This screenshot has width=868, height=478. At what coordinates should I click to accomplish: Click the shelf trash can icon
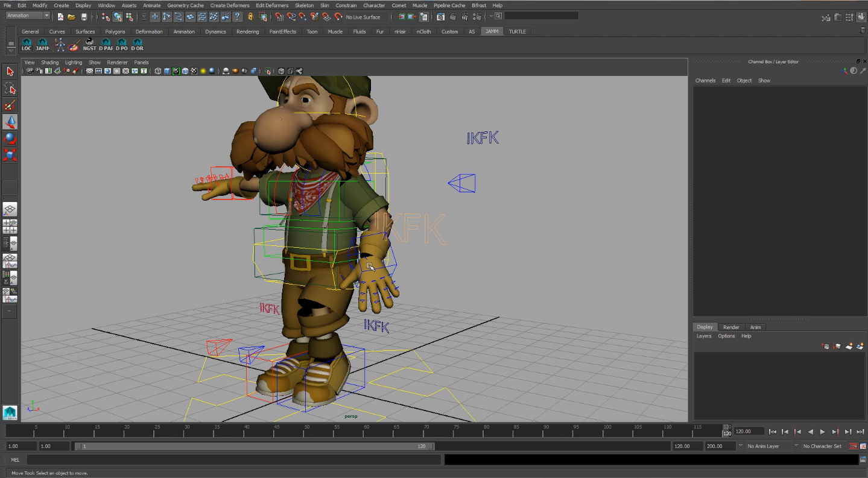(x=863, y=30)
